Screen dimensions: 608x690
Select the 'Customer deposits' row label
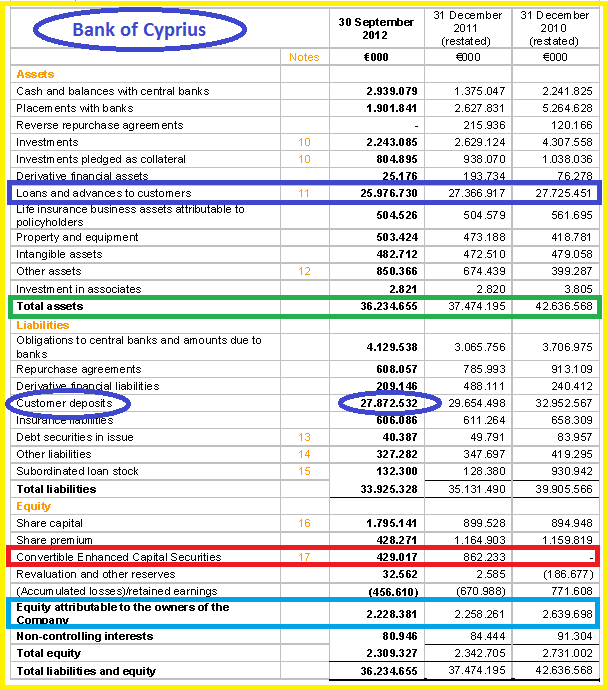(x=64, y=404)
